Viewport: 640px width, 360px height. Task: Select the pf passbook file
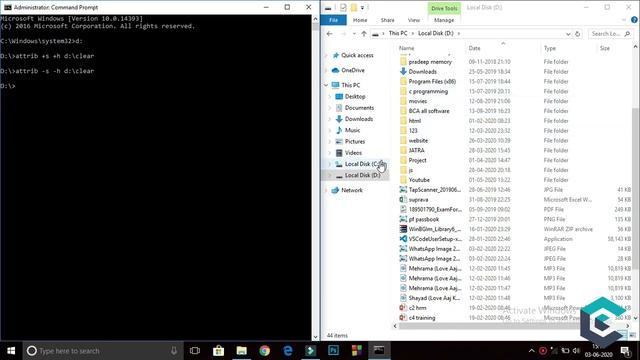pos(424,219)
